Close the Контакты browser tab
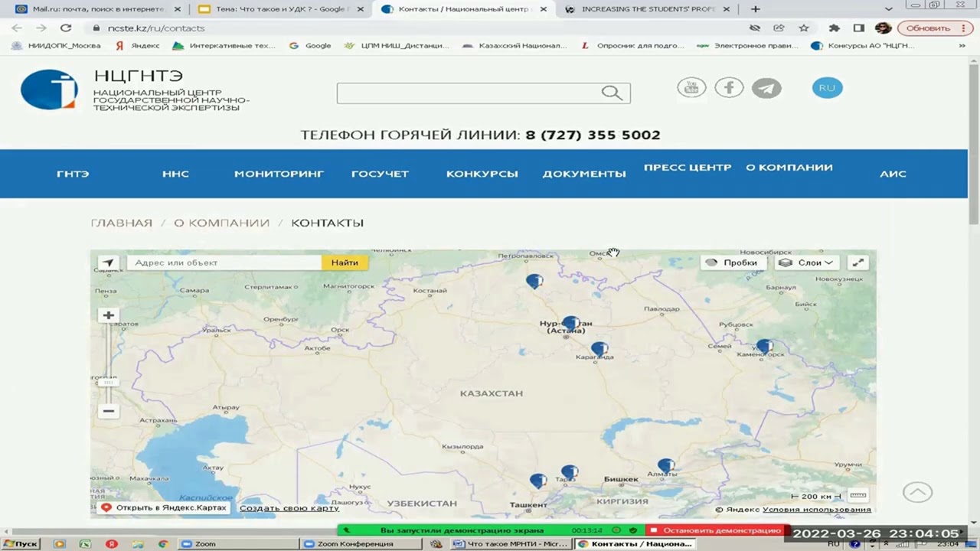Image resolution: width=980 pixels, height=551 pixels. tap(544, 9)
